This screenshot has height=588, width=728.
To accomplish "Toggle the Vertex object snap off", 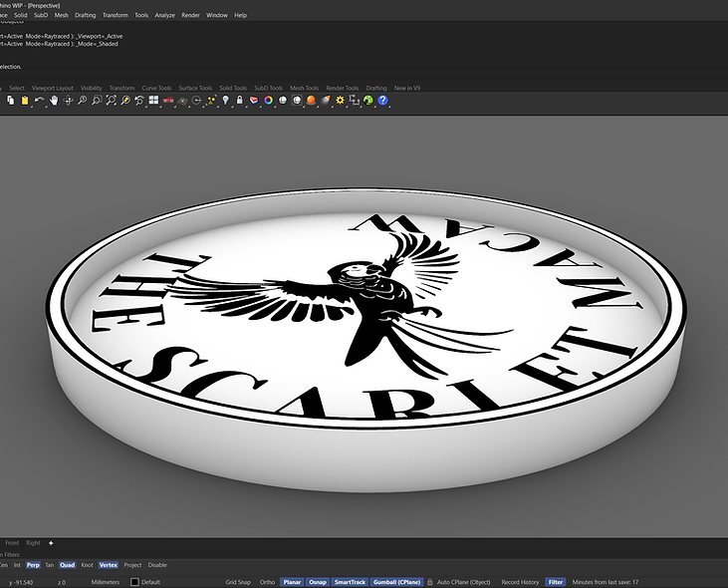I will (109, 565).
